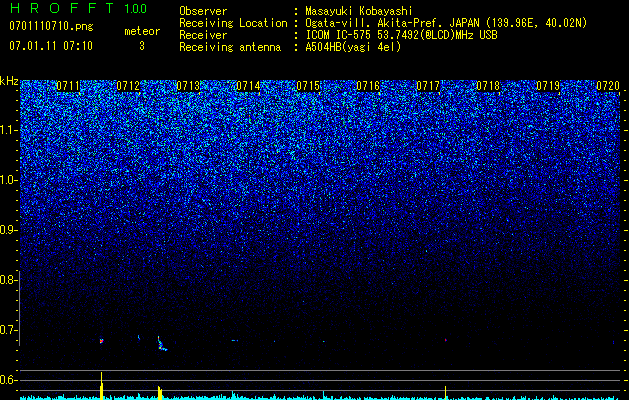Click the 'Receiving Location' label
The height and width of the screenshot is (400, 629).
point(233,23)
